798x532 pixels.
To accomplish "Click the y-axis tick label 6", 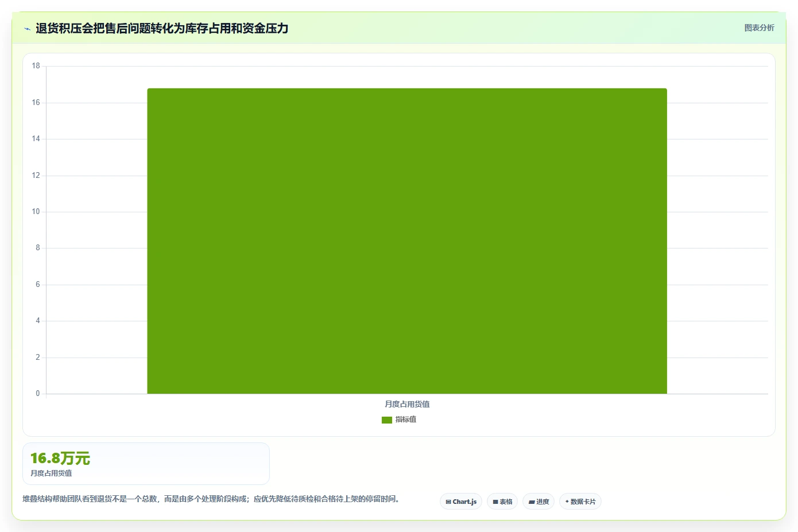I will click(x=38, y=285).
